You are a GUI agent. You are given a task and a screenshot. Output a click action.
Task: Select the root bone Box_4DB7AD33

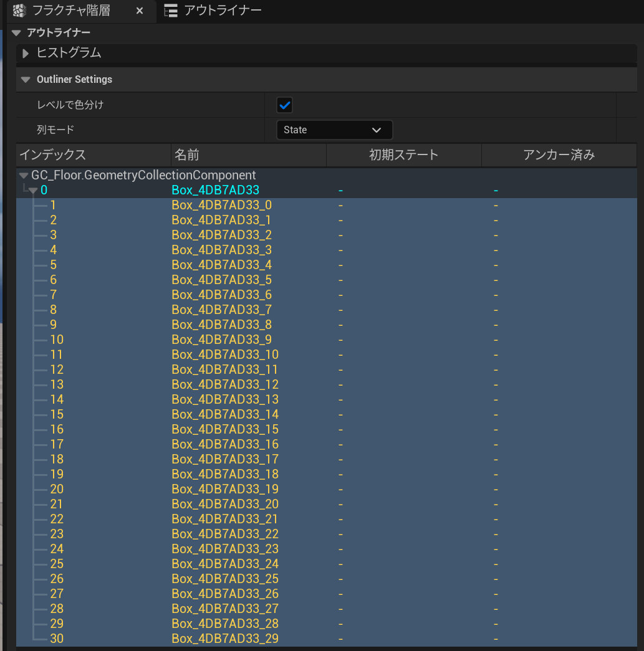[215, 190]
